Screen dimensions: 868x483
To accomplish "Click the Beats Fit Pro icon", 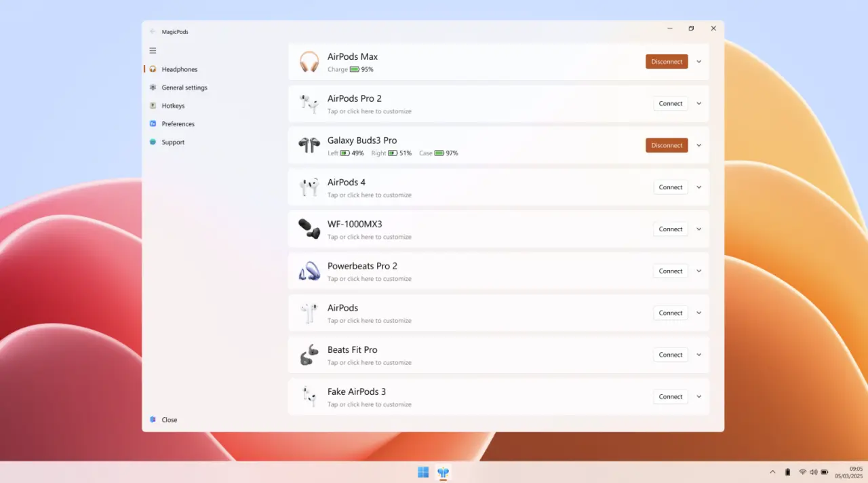I will tap(309, 355).
